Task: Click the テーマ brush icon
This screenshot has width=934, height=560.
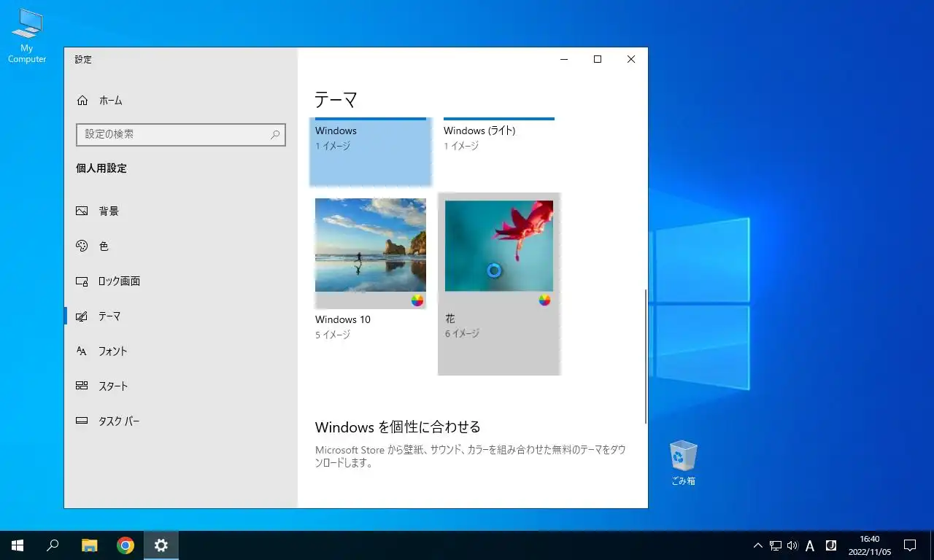Action: point(82,316)
